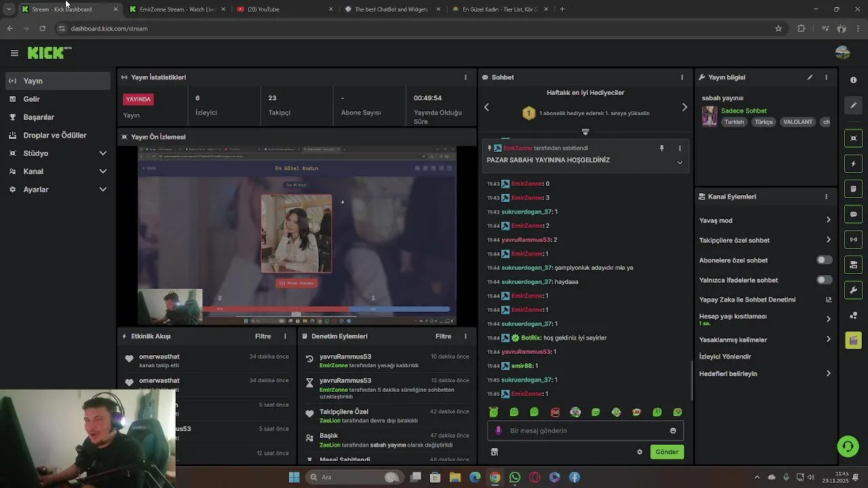Toggle Yalnızca ifadelerle sohbet switch
The image size is (868, 488).
point(824,280)
